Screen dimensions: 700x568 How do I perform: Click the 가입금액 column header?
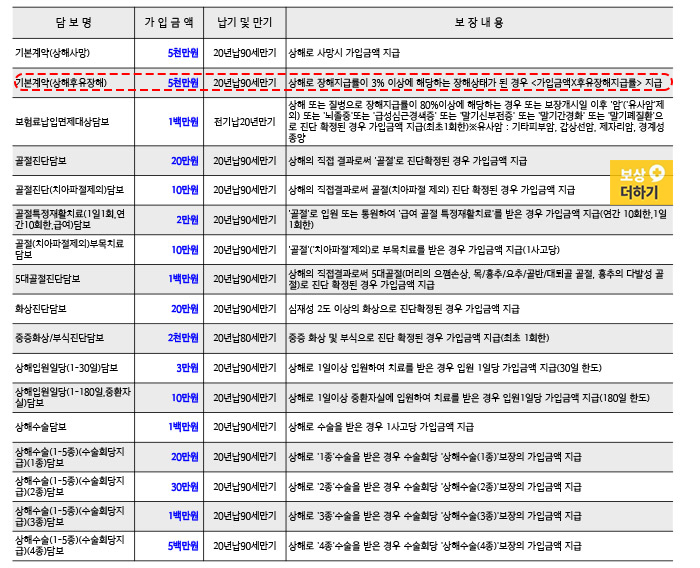point(174,20)
